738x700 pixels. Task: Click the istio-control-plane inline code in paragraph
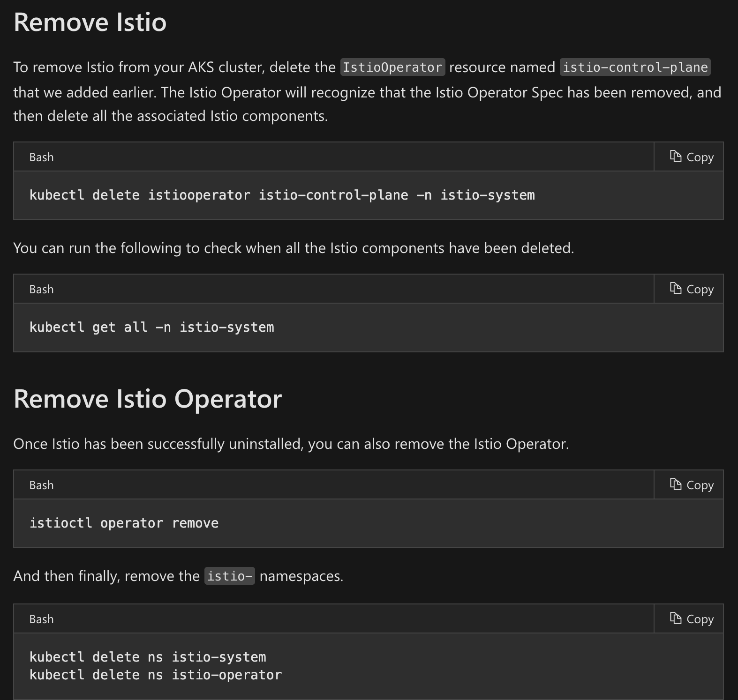coord(635,67)
